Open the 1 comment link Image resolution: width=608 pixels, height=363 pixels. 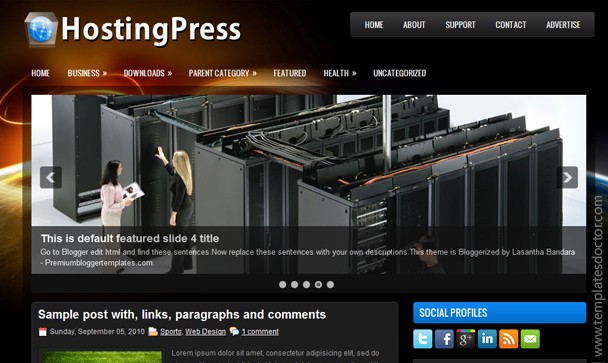(x=260, y=332)
